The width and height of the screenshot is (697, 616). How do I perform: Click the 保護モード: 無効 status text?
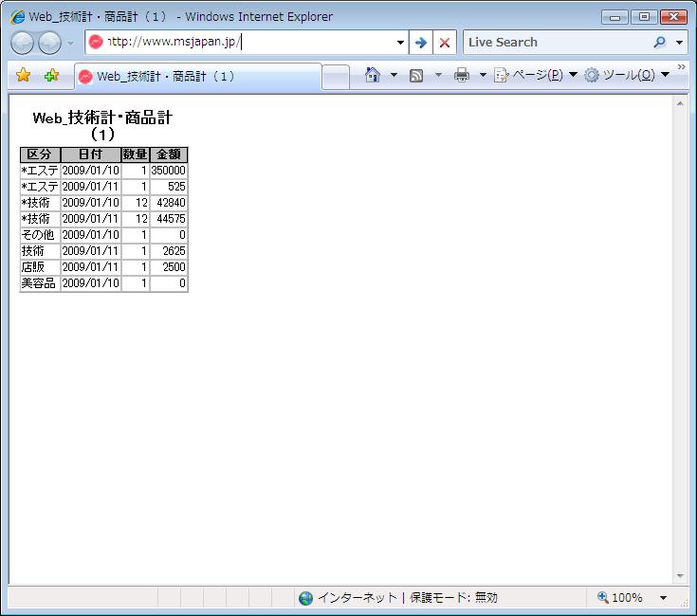453,598
